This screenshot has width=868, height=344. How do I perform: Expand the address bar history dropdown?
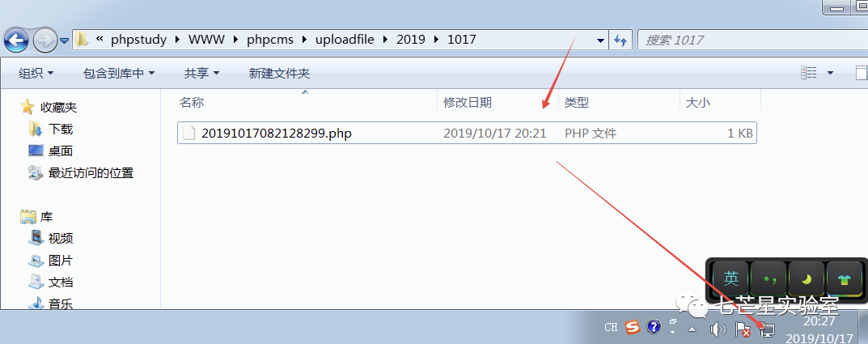(601, 40)
